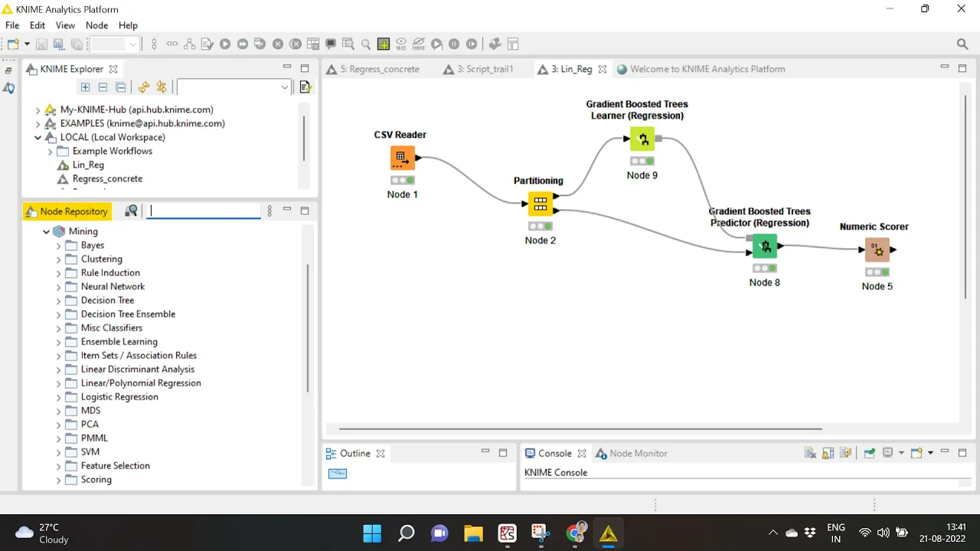Click the New workflow icon in the toolbar
980x551 pixels.
(13, 44)
